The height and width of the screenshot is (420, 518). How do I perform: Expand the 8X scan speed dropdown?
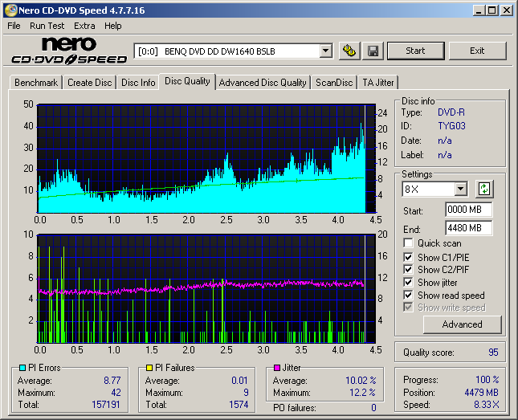tap(460, 190)
